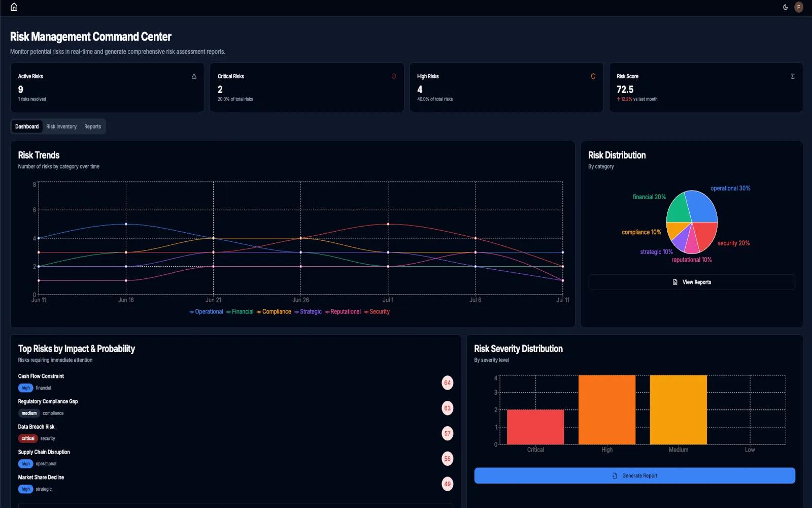The width and height of the screenshot is (812, 508).
Task: Open the Cash Flow Constraint risk entry
Action: (x=41, y=376)
